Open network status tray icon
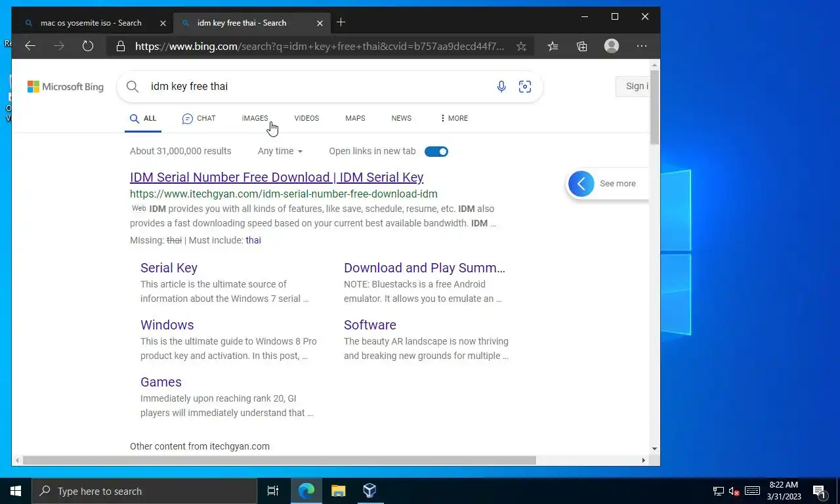The image size is (840, 504). [719, 491]
